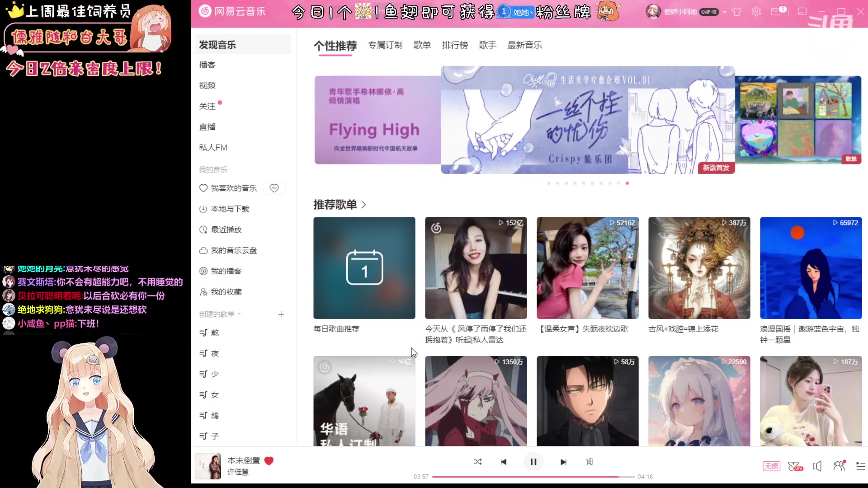Open song title 本末倒置 detail
The width and height of the screenshot is (868, 488).
(244, 460)
